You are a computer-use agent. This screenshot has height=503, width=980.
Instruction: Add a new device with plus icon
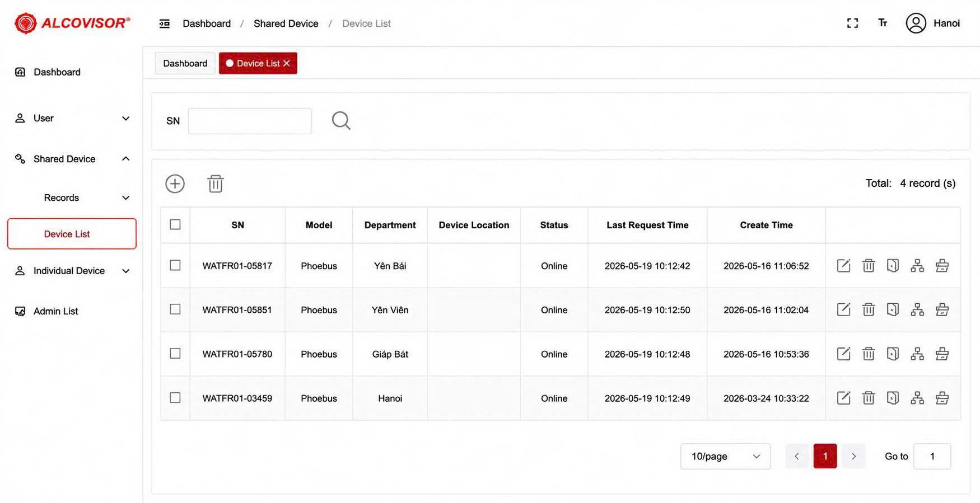(x=175, y=184)
